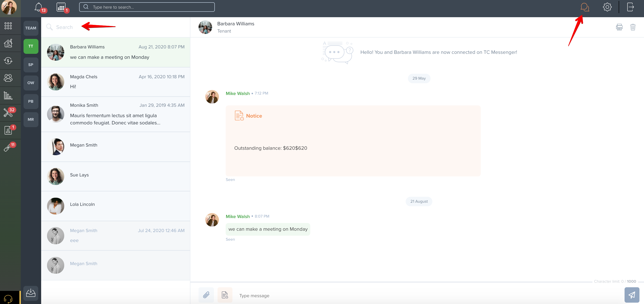Insert a notice using the document icon
The width and height of the screenshot is (644, 304).
(x=225, y=295)
